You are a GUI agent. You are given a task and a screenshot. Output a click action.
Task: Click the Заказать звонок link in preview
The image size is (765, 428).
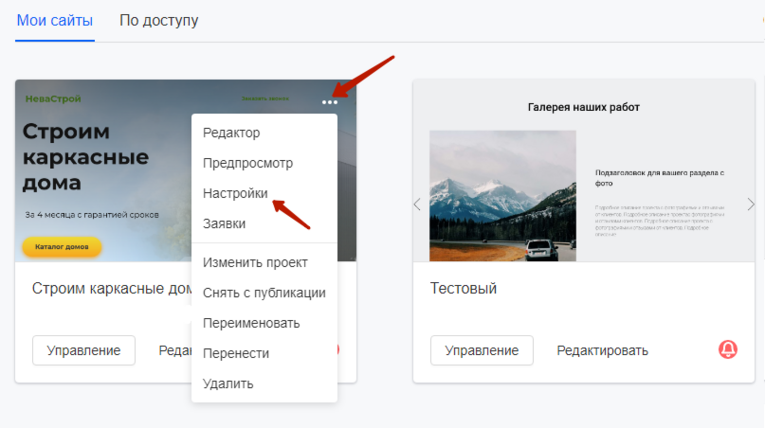(x=265, y=99)
